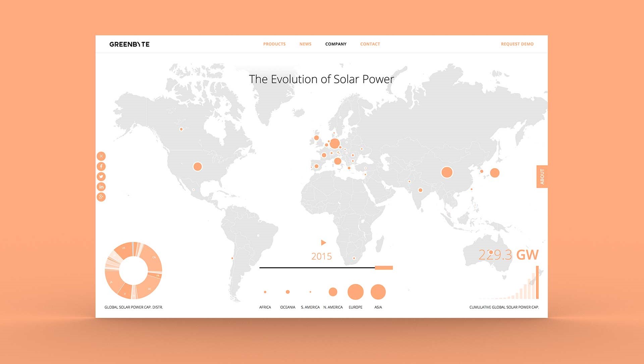Click the Chile map bubble
Screen dimensions: 644x364
pos(232,258)
